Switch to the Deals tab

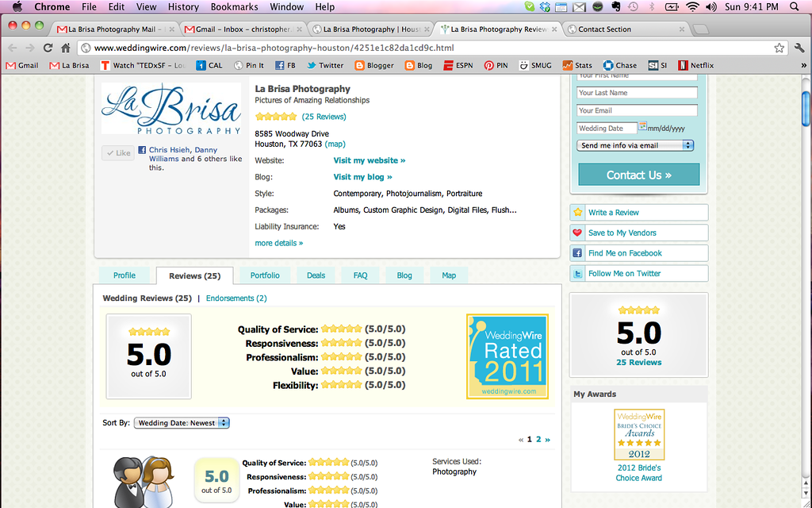click(x=316, y=275)
